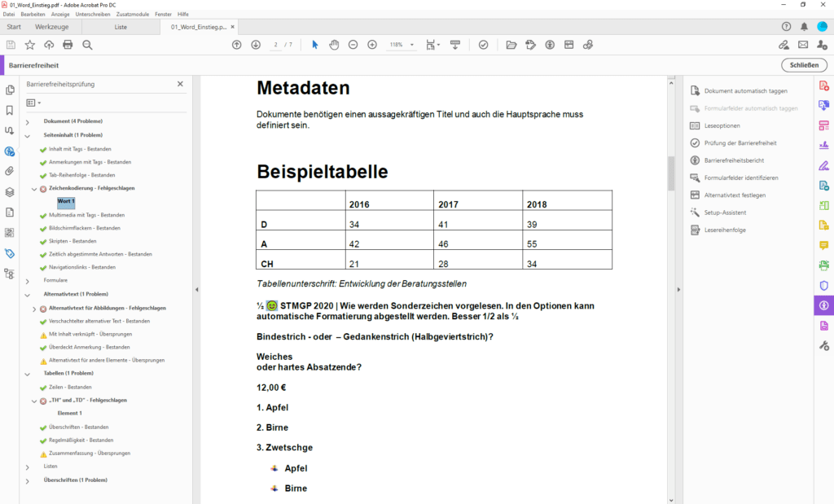Click the document vertical scrollbar thumb
The width and height of the screenshot is (834, 504).
coord(671,173)
